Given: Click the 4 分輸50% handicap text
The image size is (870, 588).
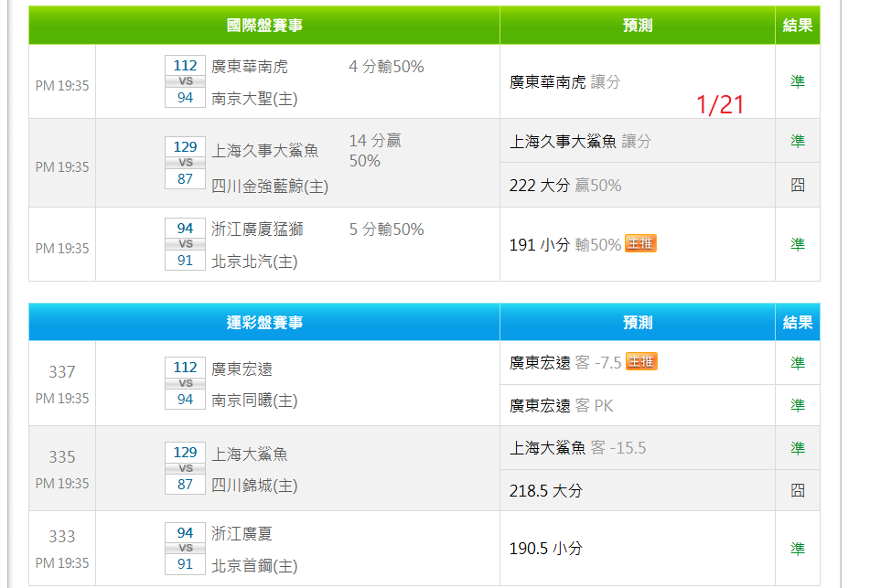Looking at the screenshot, I should (386, 67).
